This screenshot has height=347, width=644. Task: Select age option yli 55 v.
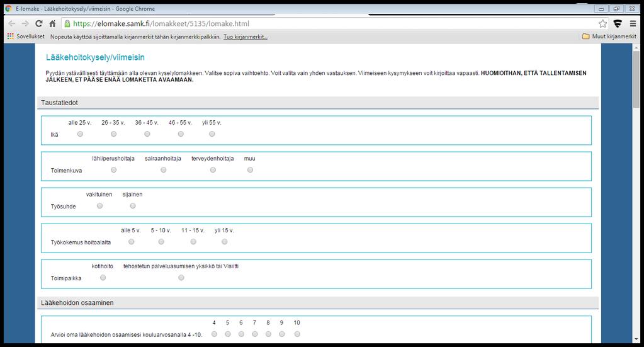coord(212,134)
